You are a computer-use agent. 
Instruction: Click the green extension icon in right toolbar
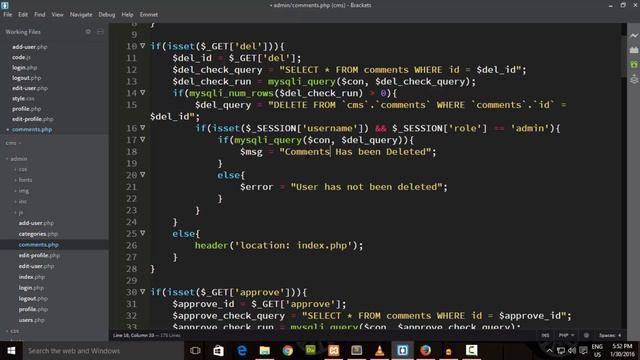[x=634, y=64]
